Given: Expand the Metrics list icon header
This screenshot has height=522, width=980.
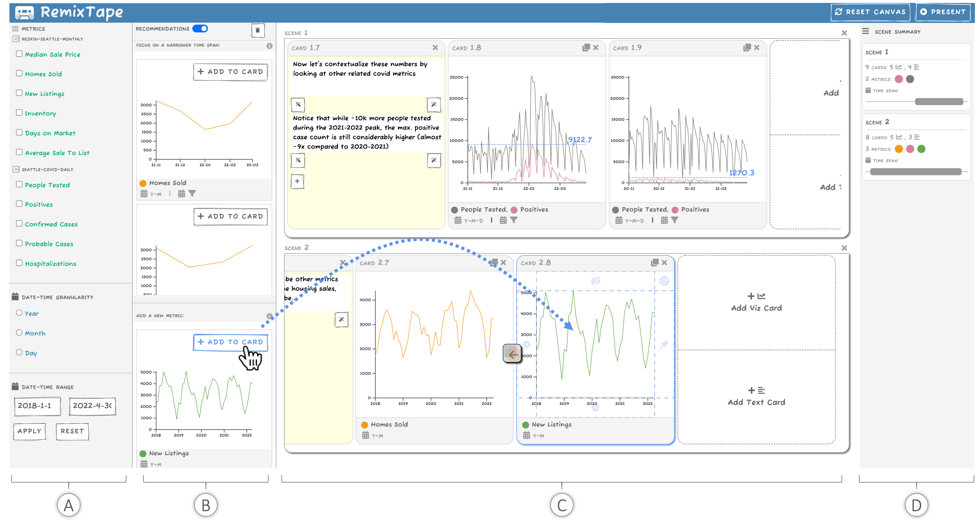Looking at the screenshot, I should [x=15, y=28].
